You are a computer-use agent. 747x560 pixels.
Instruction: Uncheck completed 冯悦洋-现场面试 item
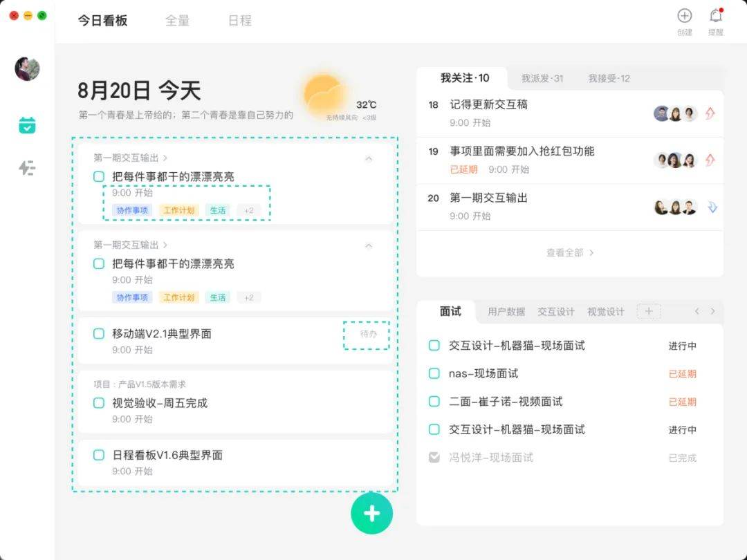[x=434, y=458]
